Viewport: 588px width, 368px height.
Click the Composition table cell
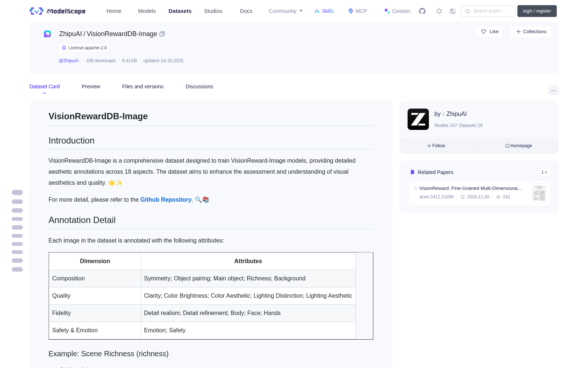(95, 279)
